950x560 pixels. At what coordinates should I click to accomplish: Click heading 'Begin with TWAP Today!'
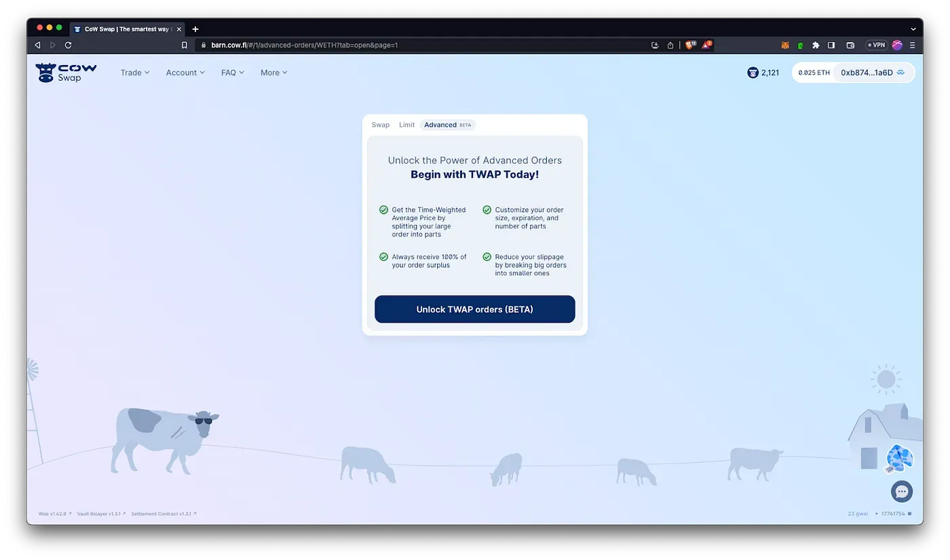click(475, 174)
